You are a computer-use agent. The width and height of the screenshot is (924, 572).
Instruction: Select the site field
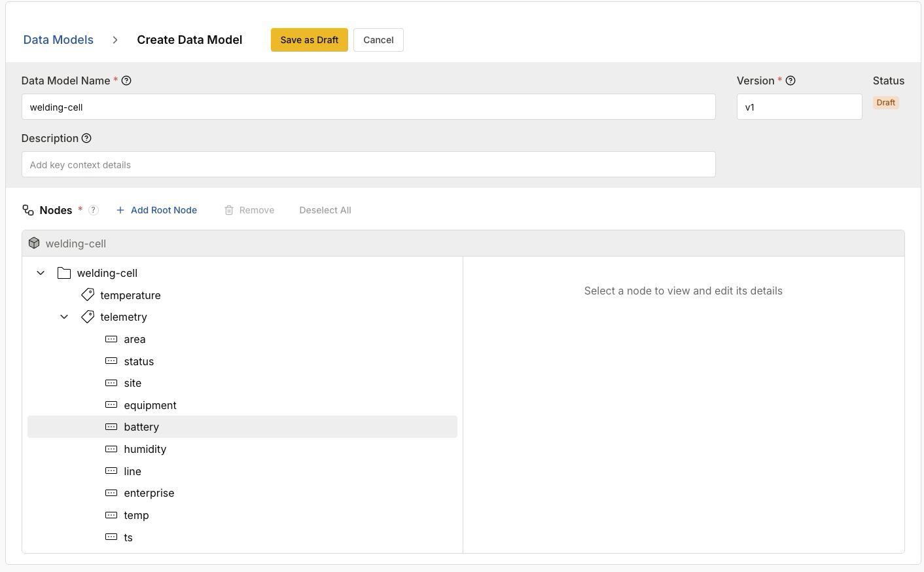(x=133, y=383)
